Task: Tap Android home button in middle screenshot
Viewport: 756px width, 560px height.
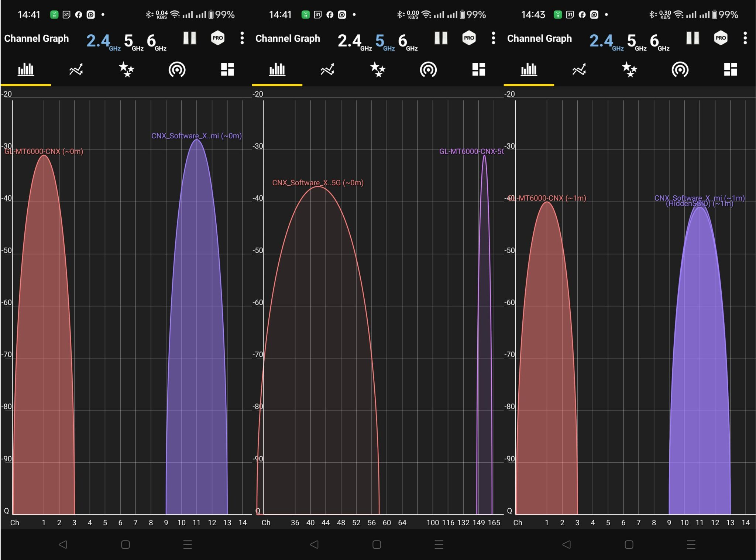Action: [x=377, y=544]
